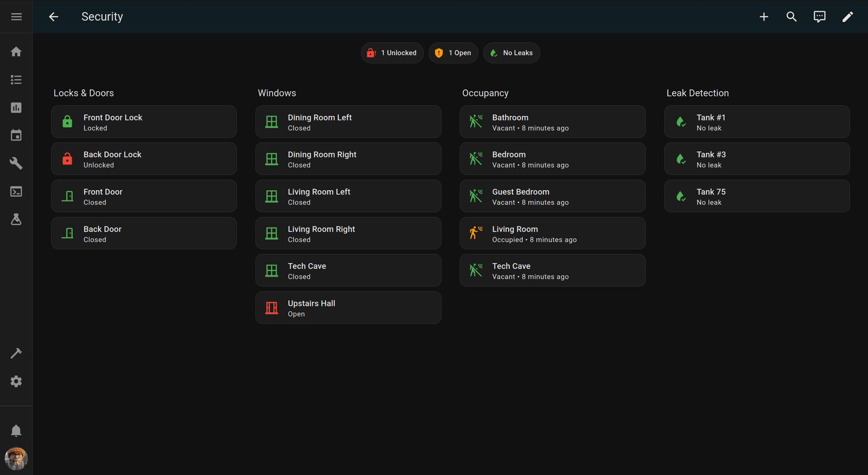
Task: Click 'Bedroom' name in Occupancy column
Action: pos(509,155)
